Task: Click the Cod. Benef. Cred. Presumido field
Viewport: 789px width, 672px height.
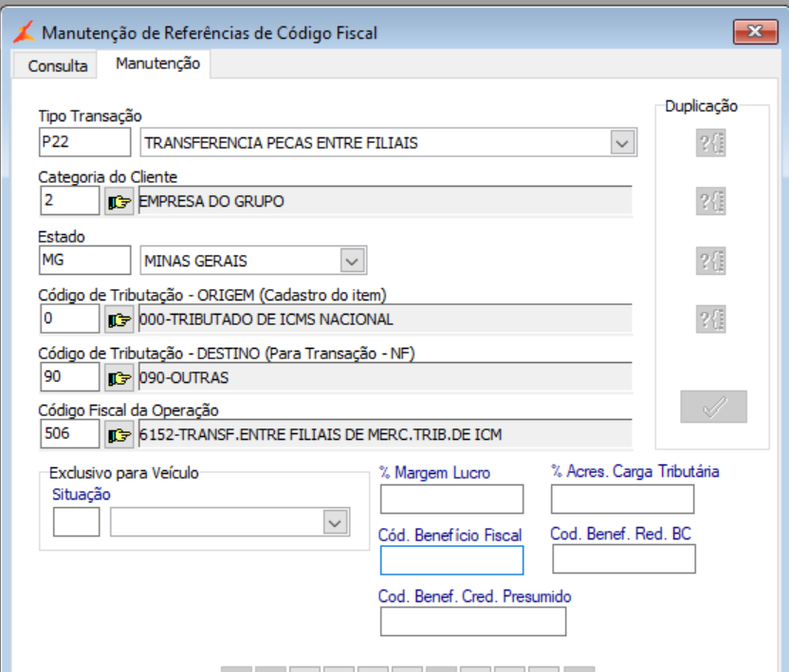Action: point(473,621)
